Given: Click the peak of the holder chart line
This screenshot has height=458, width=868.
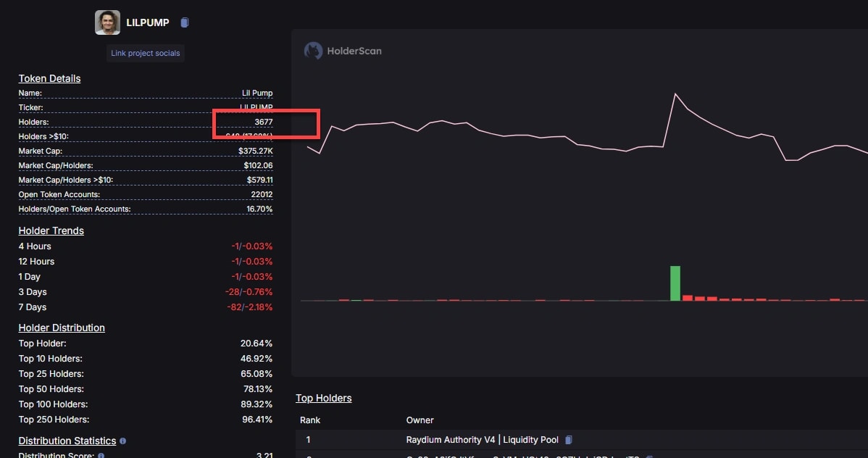Looking at the screenshot, I should pos(675,94).
